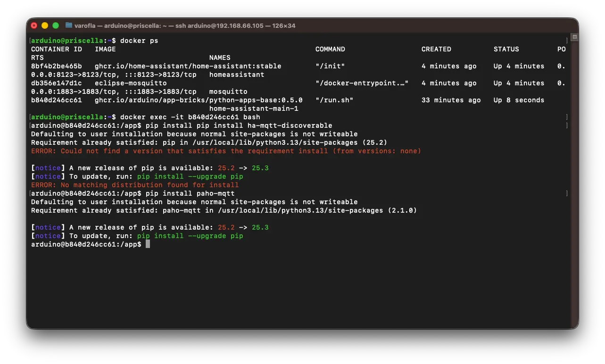Click the '"/run.sh"' command entry
The image size is (605, 364).
click(x=334, y=100)
